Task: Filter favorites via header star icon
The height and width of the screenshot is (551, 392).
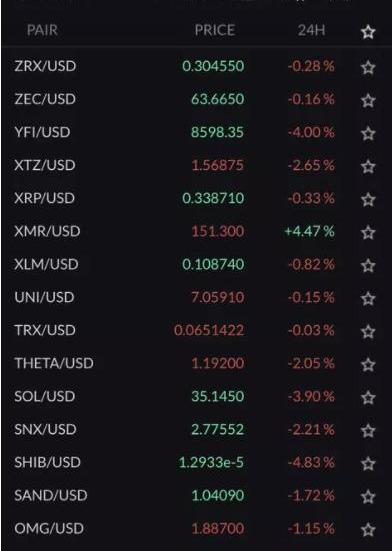Action: 368,32
